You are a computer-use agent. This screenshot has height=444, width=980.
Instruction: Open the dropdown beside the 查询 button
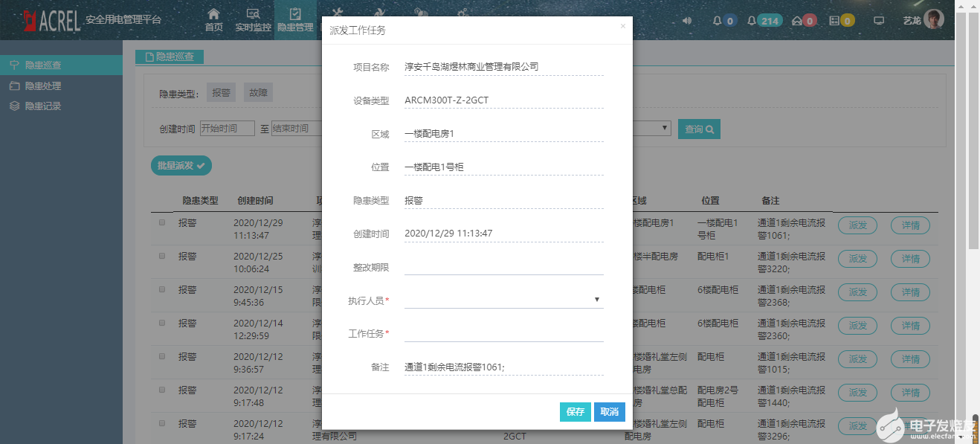click(651, 129)
